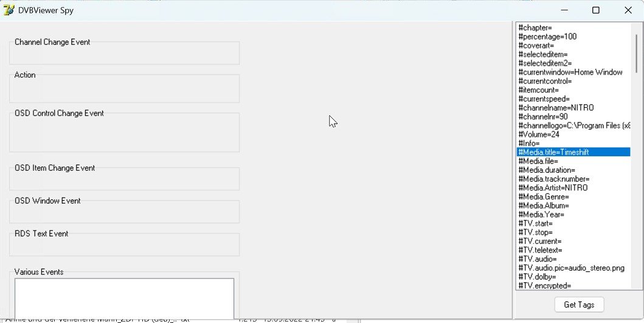Select the #Media.Artist=NITRO row
The height and width of the screenshot is (323, 644).
(x=573, y=187)
